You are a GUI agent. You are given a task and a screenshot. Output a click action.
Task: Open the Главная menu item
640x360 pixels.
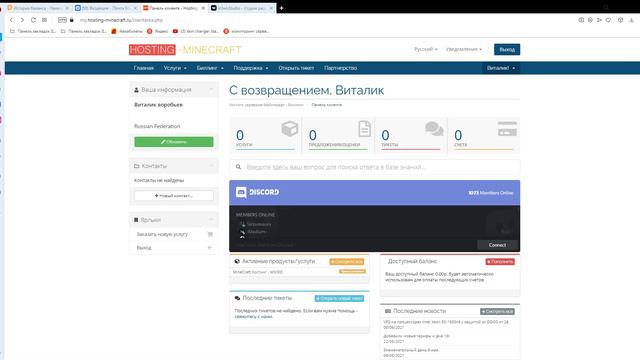point(144,68)
